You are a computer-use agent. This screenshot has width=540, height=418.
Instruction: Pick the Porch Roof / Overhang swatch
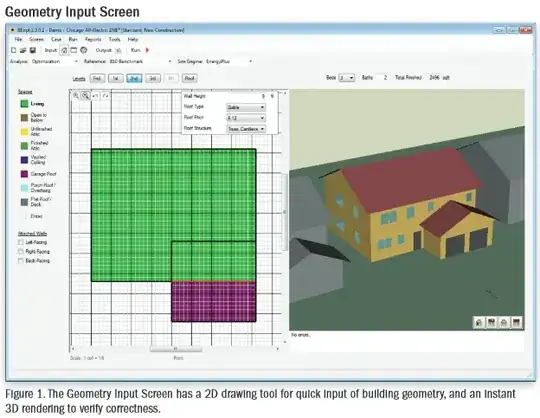[24, 188]
